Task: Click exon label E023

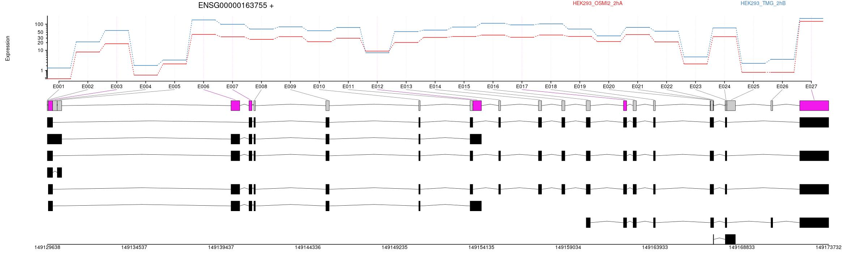Action: coord(695,86)
